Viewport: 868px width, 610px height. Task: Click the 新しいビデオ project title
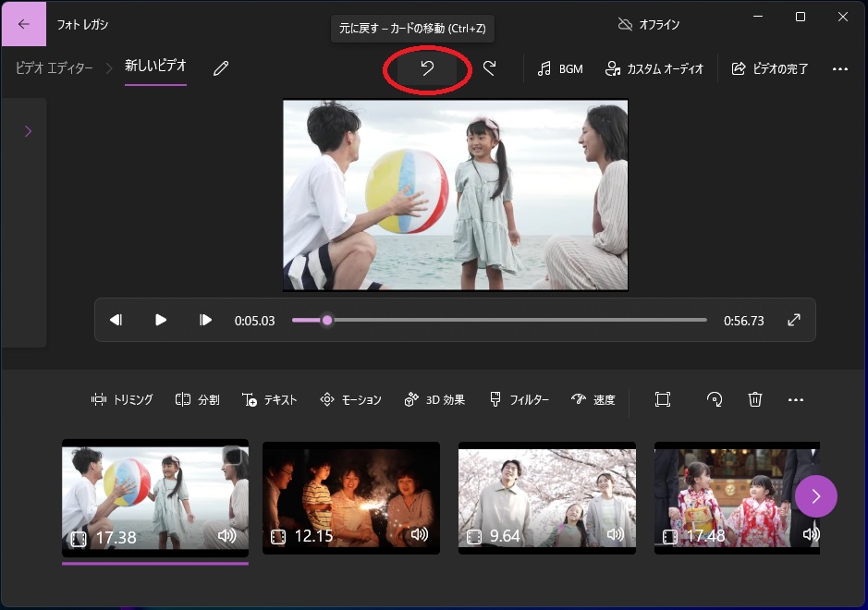tap(155, 66)
